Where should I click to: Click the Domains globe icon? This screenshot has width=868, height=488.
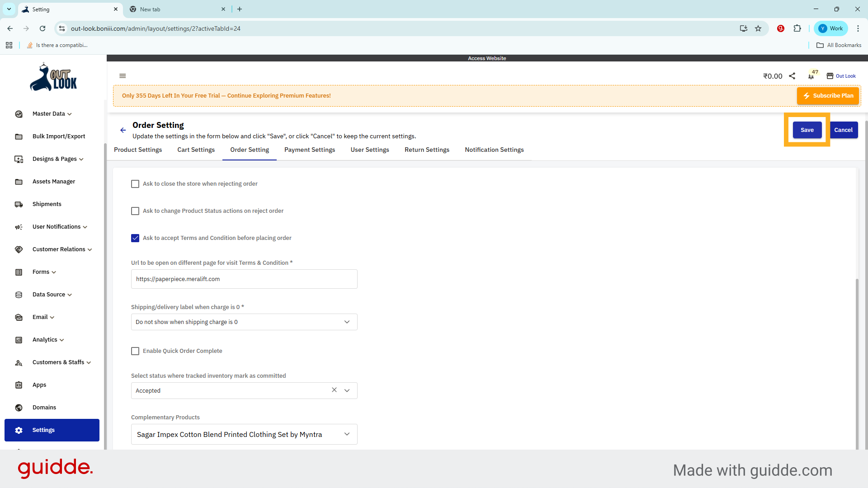coord(19,408)
